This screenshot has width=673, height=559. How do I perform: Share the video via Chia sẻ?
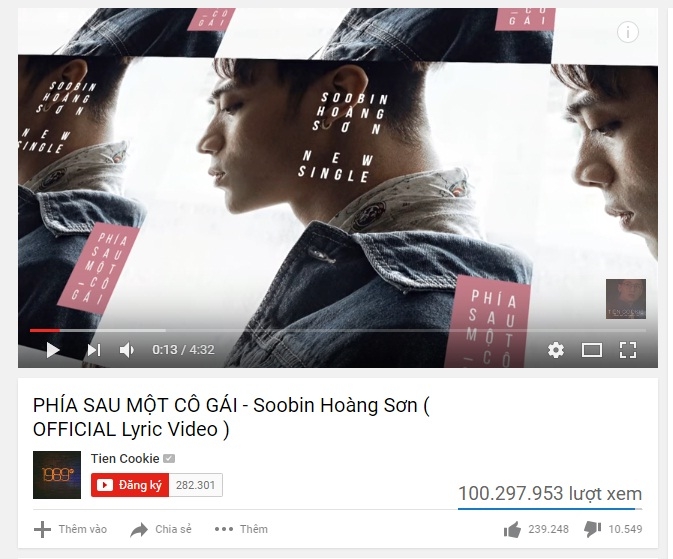click(161, 529)
